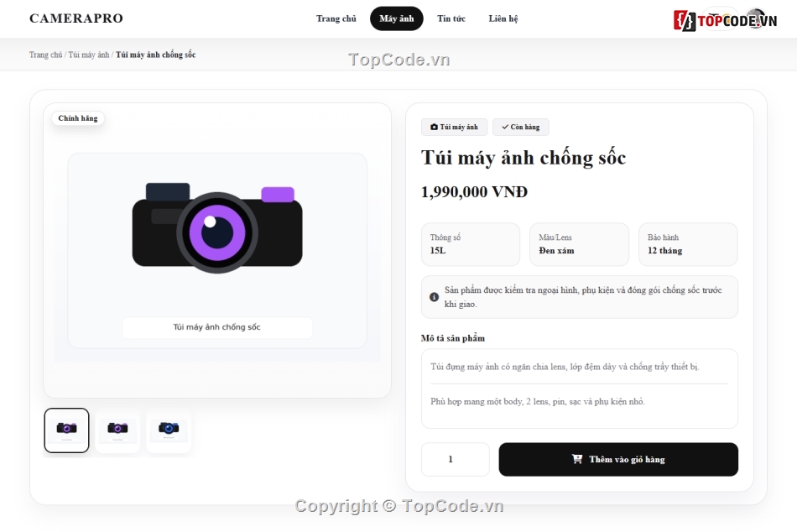Click the checkmark icon in Còn hàng badge
The width and height of the screenshot is (797, 532).
pos(505,128)
